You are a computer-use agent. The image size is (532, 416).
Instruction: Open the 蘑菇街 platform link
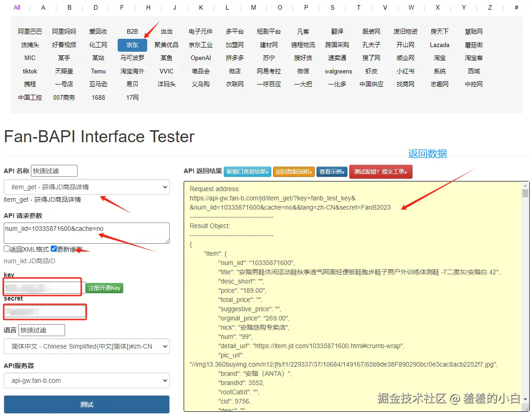474,45
